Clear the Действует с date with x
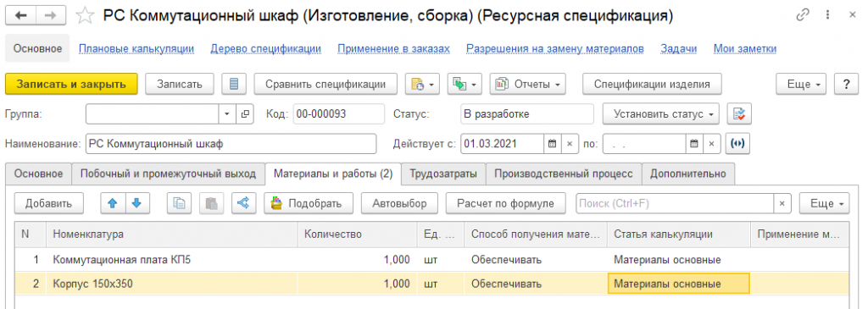This screenshot has height=309, width=868. click(570, 144)
